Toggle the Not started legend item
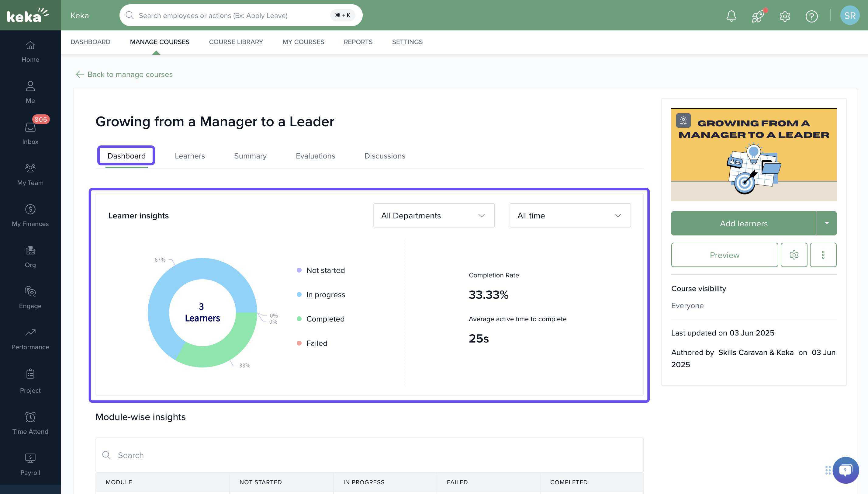 [325, 270]
